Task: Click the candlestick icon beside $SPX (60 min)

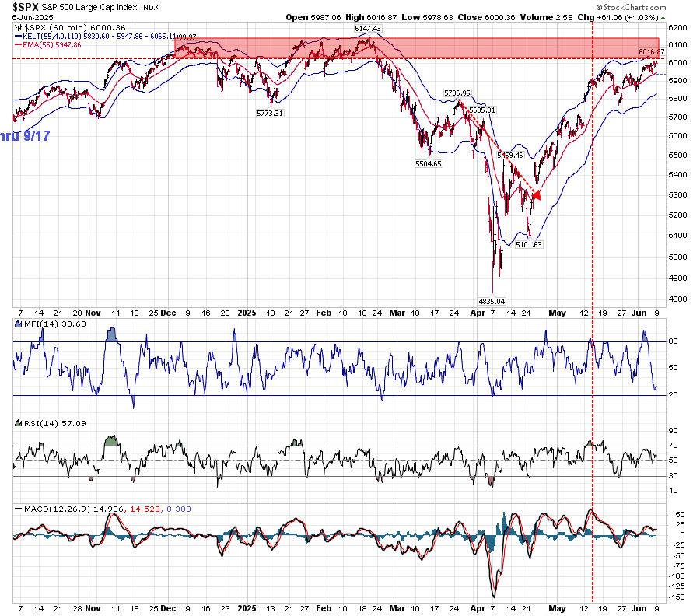Action: [19, 27]
